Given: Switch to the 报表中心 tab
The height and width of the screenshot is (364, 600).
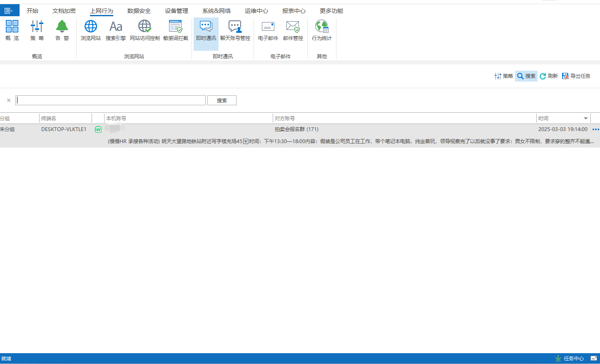Looking at the screenshot, I should [294, 11].
